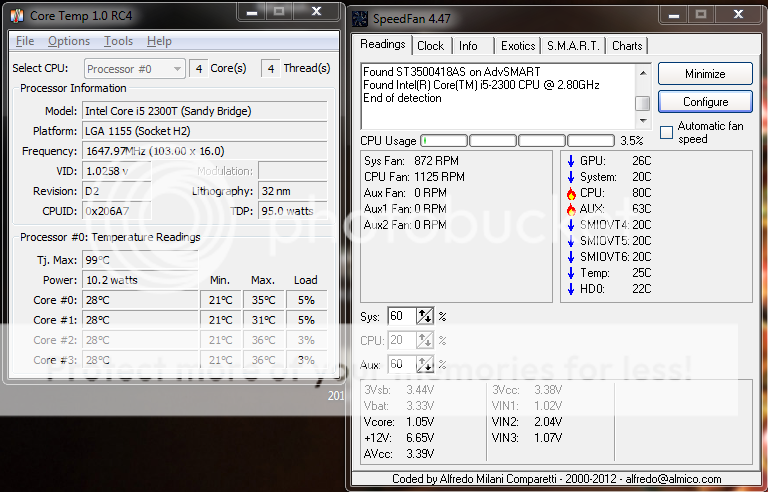Select the Readings tab in SpeedFan
Viewport: 768px width, 492px height.
pyautogui.click(x=383, y=44)
